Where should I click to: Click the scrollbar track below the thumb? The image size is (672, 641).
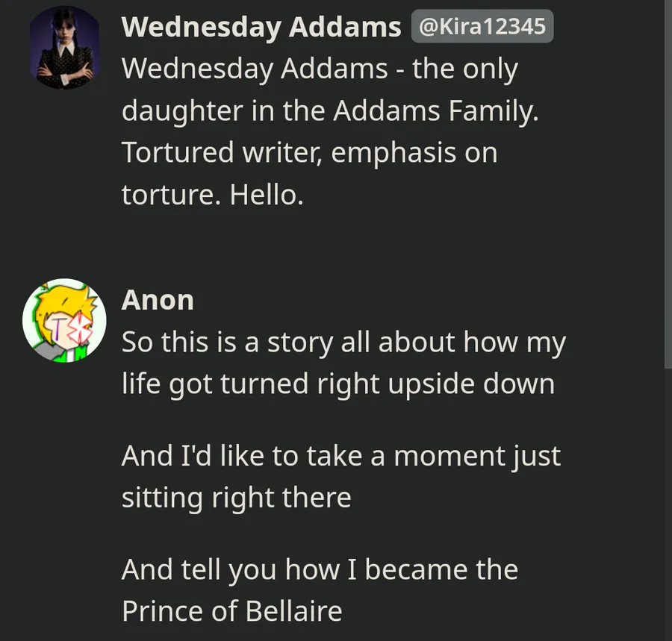point(667,507)
